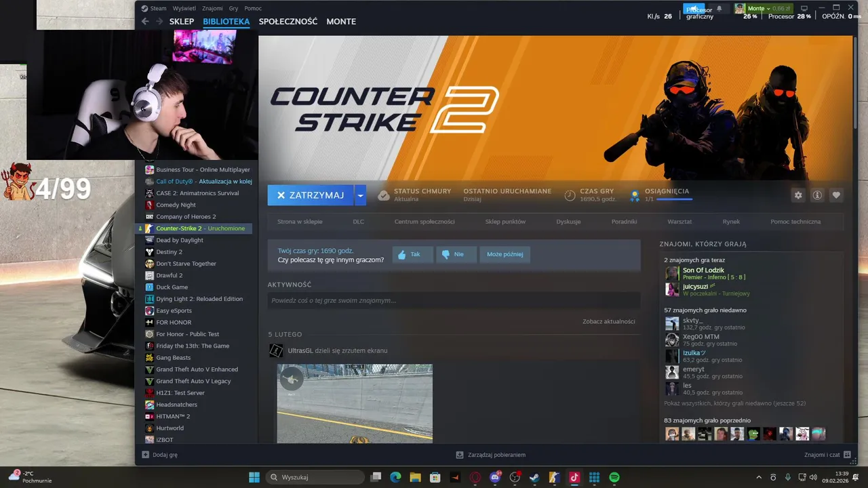This screenshot has height=488, width=868.
Task: Click the Monte profile avatar
Action: click(740, 8)
